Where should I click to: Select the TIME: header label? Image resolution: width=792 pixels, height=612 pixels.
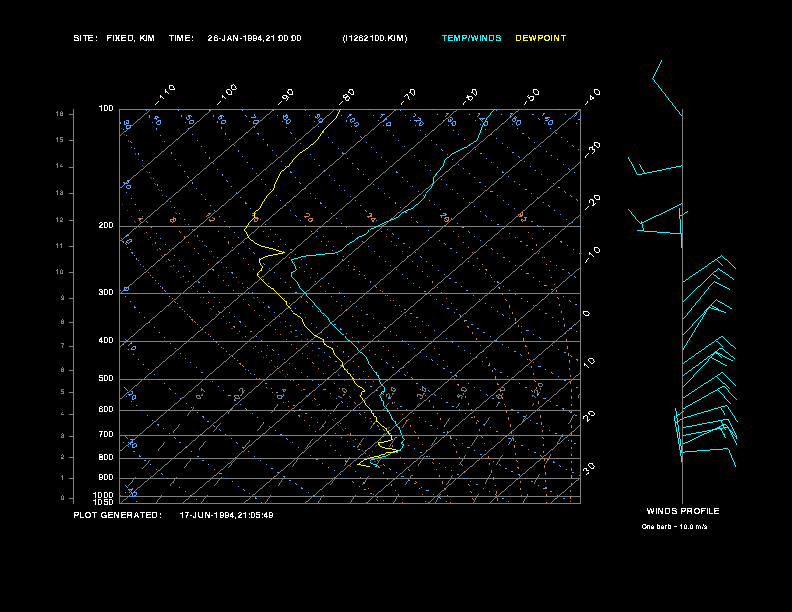(x=181, y=38)
